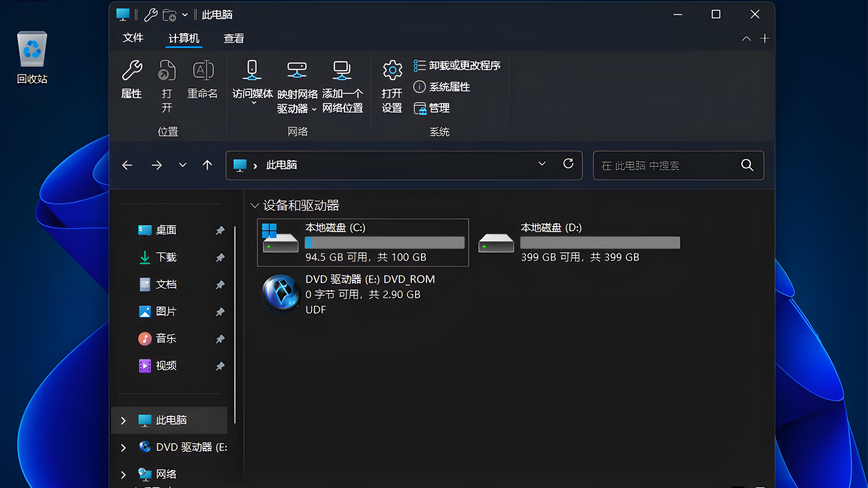868x488 pixels.
Task: Click the navigation pane scrollbar
Action: click(x=235, y=325)
